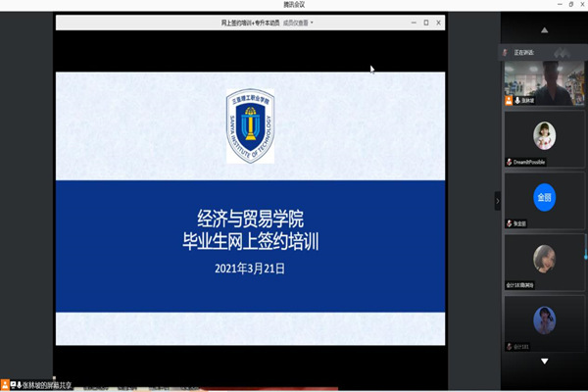This screenshot has width=588, height=392.
Task: Click the orange presenter icon at bottom-left
Action: click(x=5, y=385)
